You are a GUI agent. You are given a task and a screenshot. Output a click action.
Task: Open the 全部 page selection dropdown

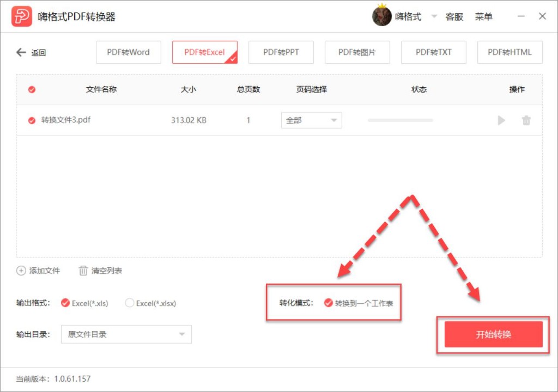point(311,120)
